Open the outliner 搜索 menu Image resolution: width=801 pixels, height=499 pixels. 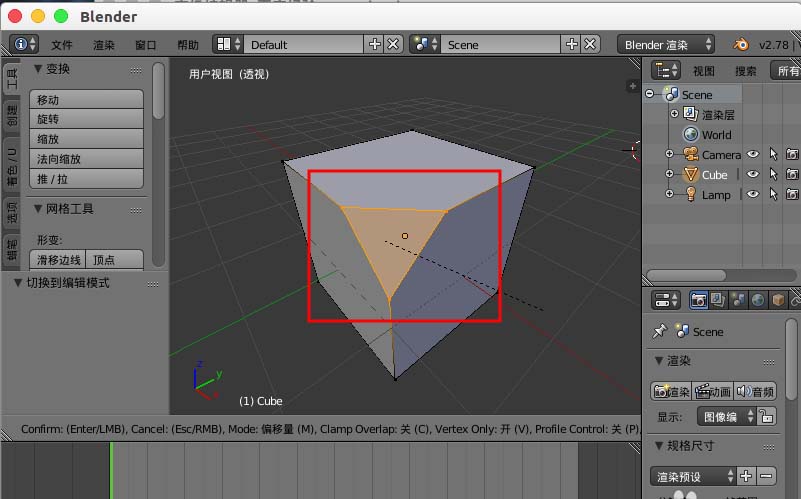tap(745, 71)
